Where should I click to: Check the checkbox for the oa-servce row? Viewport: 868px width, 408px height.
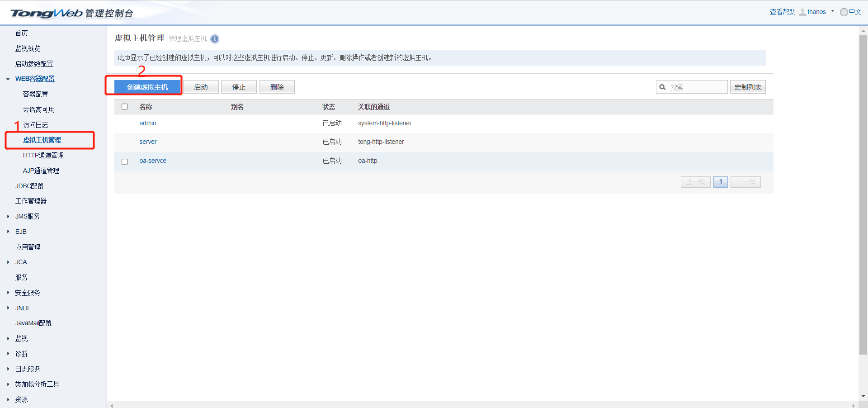(x=125, y=161)
